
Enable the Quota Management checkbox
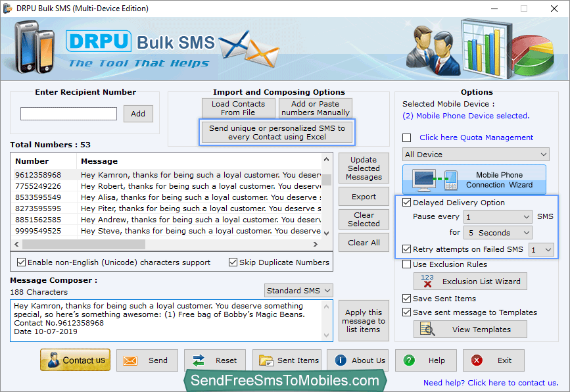(x=407, y=138)
